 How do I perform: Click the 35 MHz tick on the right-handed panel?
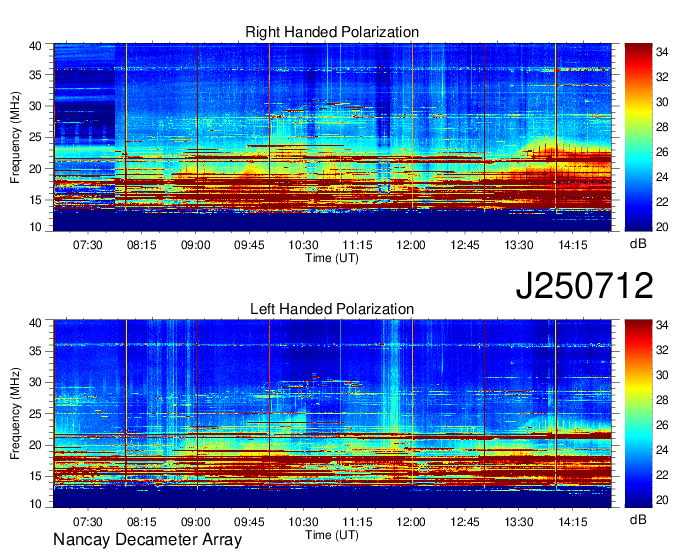tap(36, 75)
